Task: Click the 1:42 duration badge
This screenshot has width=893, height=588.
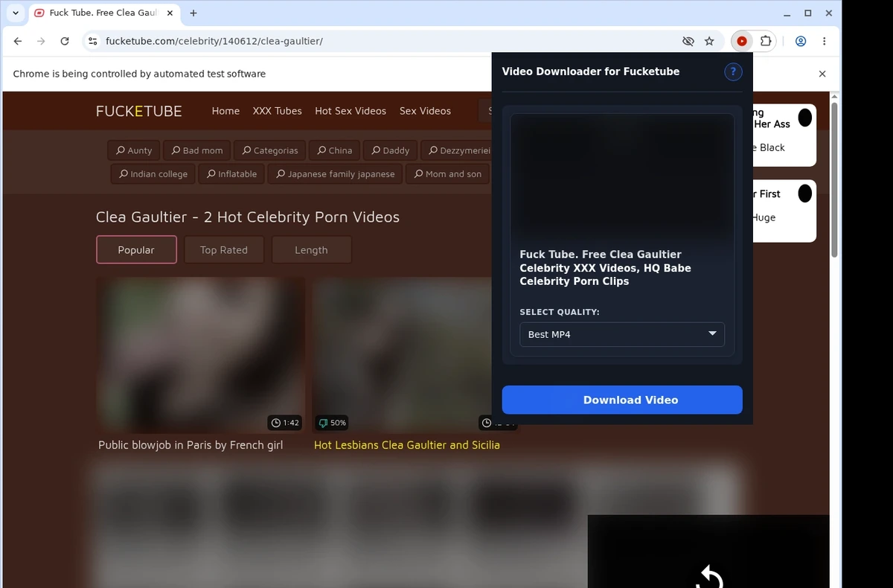Action: click(285, 423)
